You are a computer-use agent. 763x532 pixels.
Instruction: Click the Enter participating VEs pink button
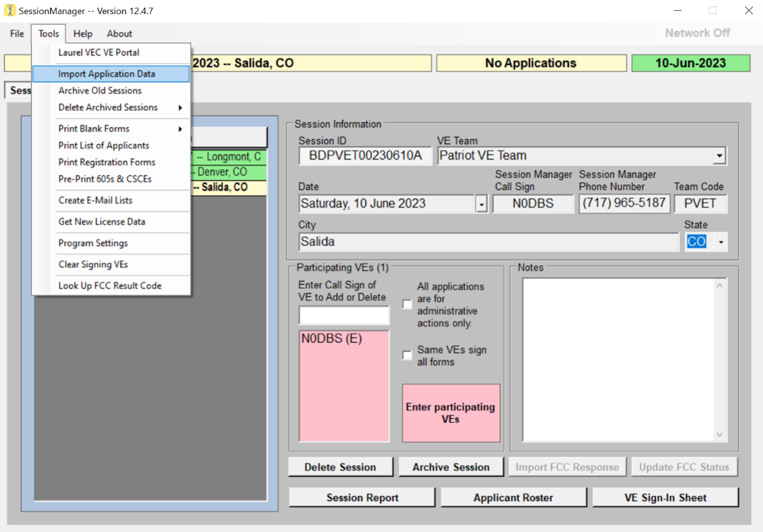point(451,413)
